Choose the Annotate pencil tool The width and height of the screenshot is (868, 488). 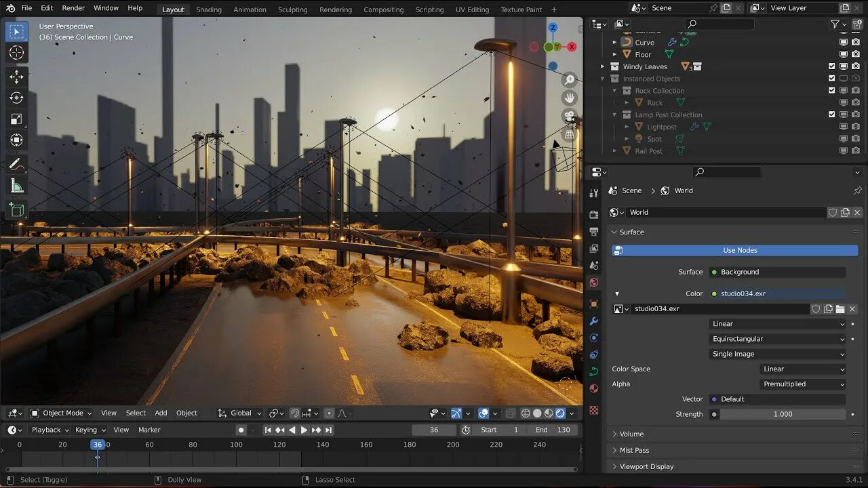[17, 164]
